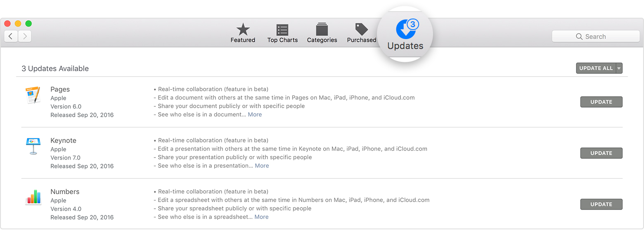
Task: Open the Purchased tag icon
Action: [362, 29]
